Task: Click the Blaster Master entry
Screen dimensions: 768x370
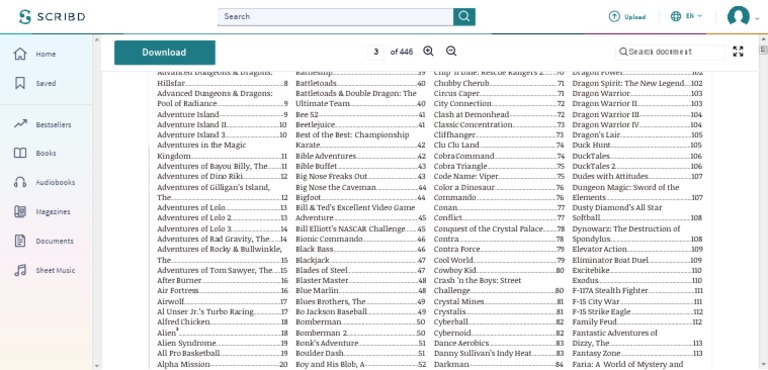Action: coord(360,281)
